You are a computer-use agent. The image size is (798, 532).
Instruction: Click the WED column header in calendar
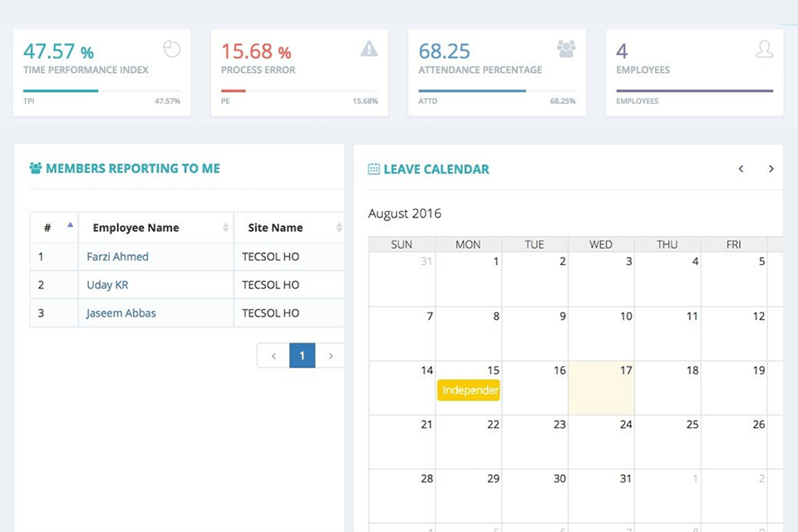point(600,244)
